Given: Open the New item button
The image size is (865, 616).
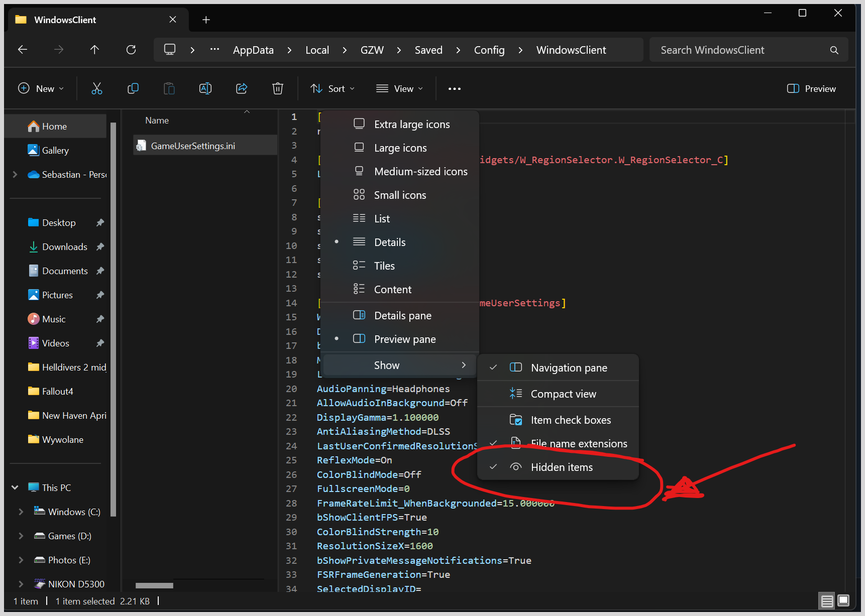Looking at the screenshot, I should pyautogui.click(x=41, y=89).
